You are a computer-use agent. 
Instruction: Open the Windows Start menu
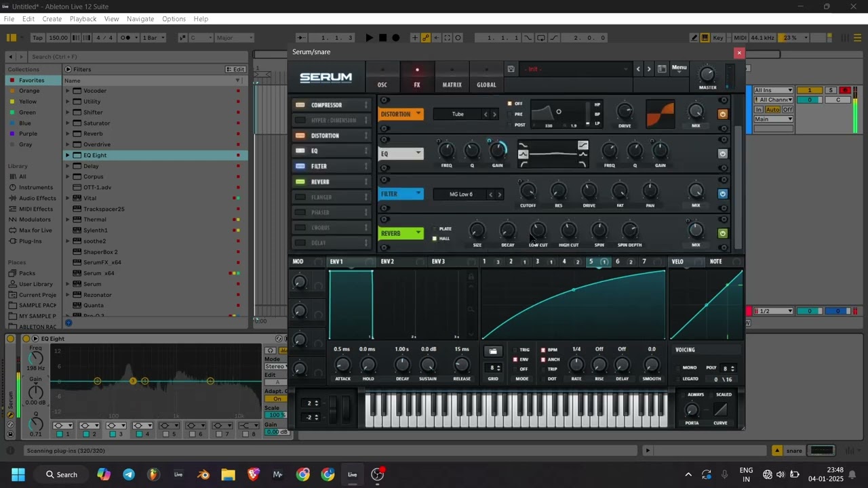click(x=18, y=474)
